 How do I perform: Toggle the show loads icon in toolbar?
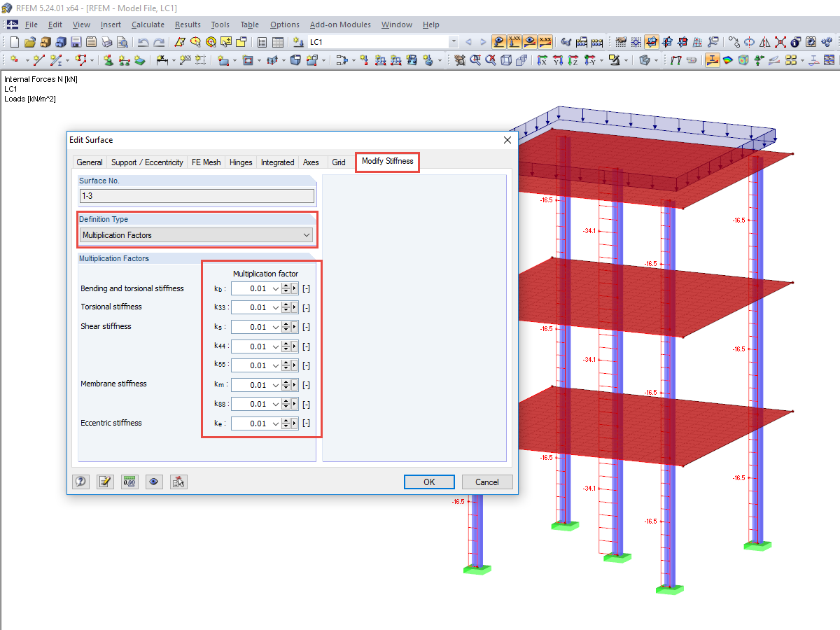(x=498, y=42)
